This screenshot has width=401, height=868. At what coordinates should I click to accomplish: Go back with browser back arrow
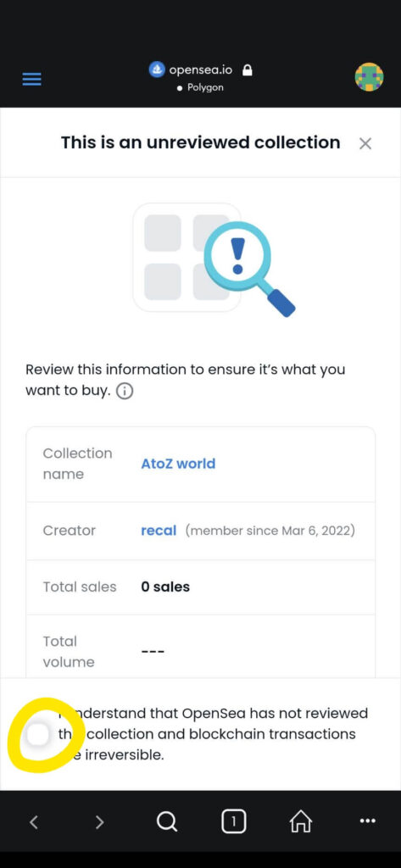tap(34, 822)
